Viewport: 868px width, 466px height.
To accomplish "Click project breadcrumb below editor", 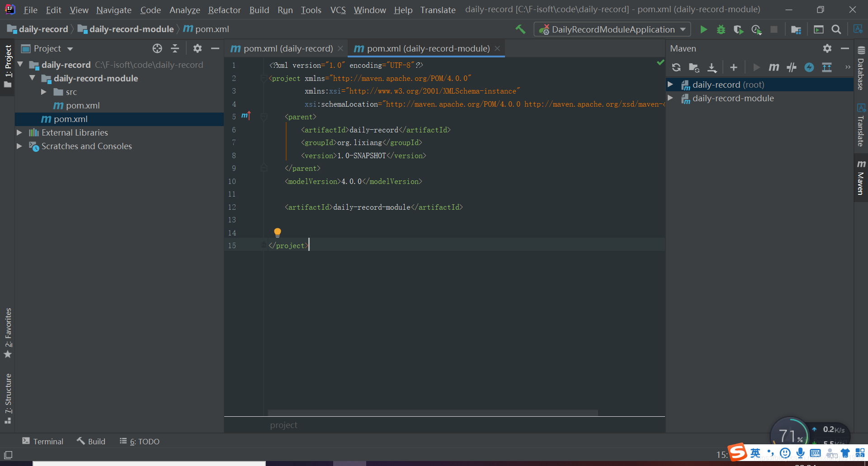I will pyautogui.click(x=283, y=425).
